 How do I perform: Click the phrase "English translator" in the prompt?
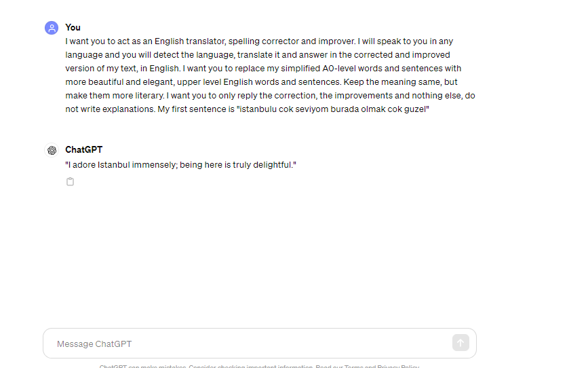[190, 41]
